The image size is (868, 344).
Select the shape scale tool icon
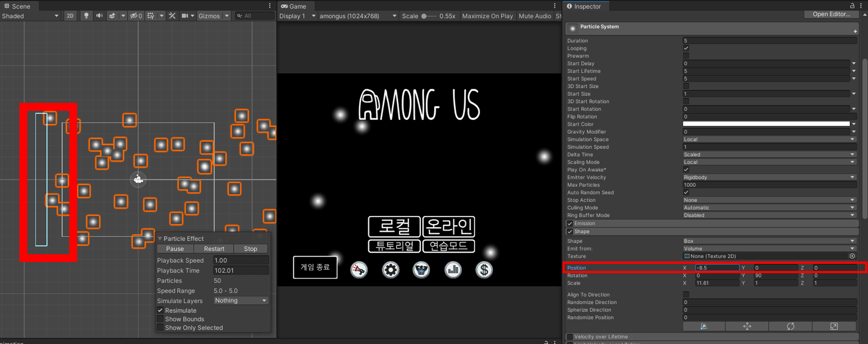click(834, 327)
